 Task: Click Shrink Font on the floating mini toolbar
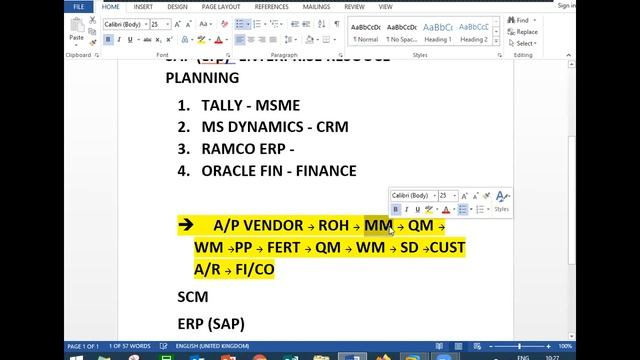coord(476,196)
